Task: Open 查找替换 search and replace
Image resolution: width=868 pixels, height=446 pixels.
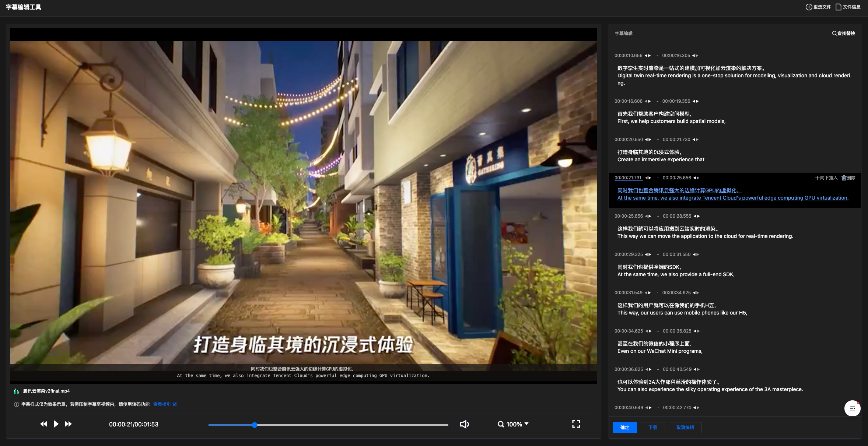Action: (x=843, y=34)
